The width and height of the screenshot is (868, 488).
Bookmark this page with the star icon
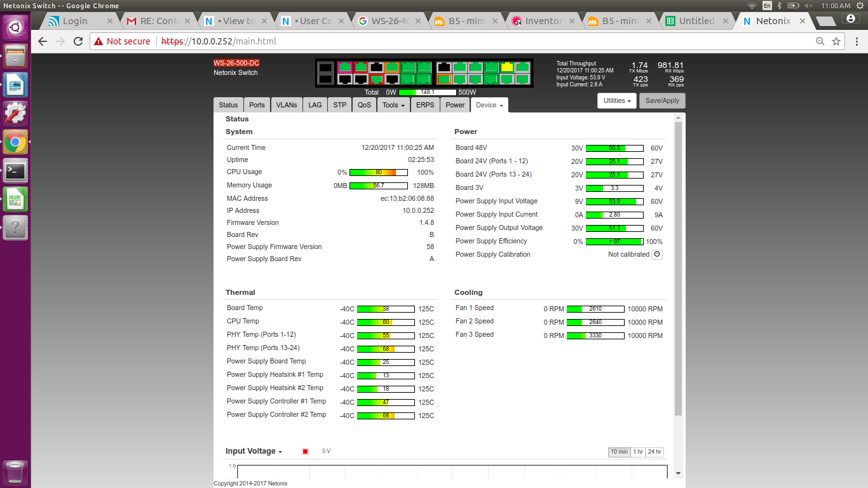[836, 41]
